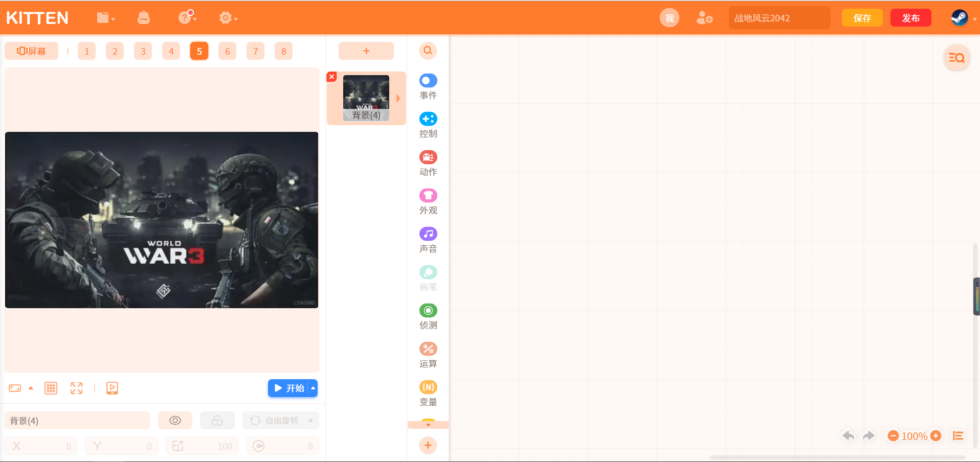Switch to screen tab 4

171,51
